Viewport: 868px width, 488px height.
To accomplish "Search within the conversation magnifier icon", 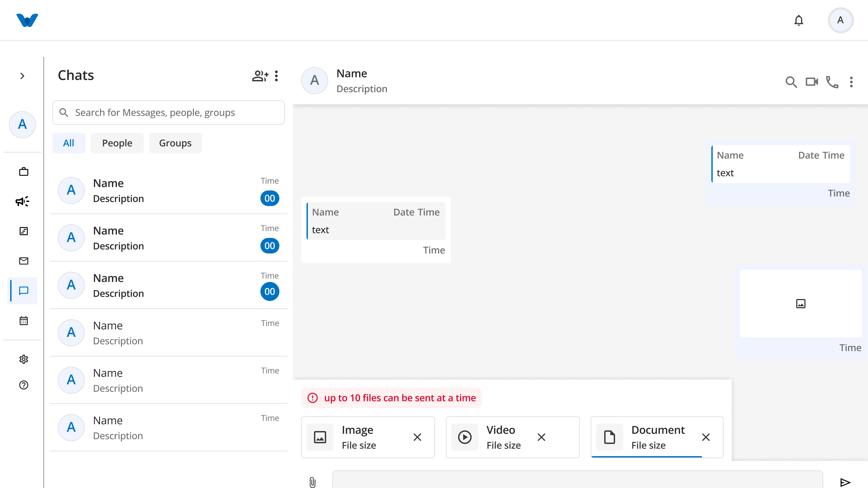I will click(791, 82).
